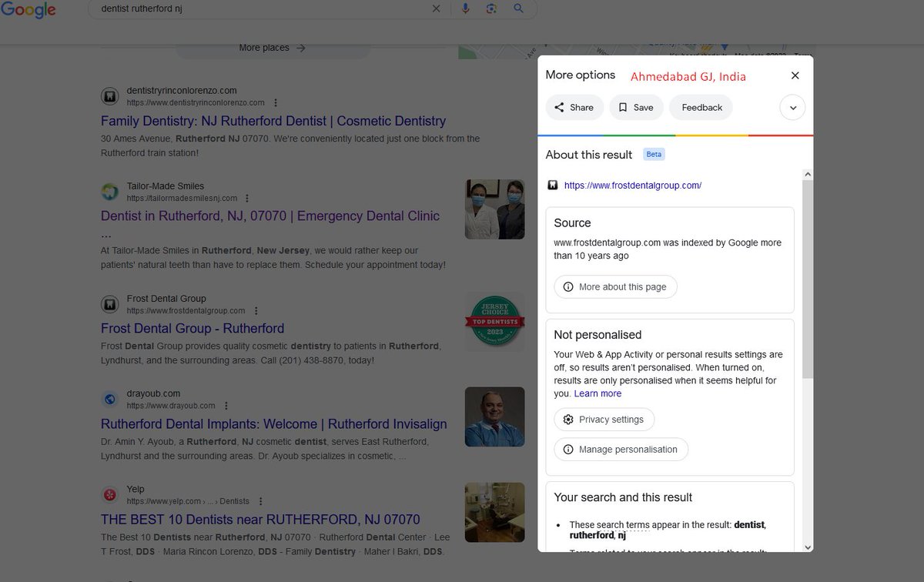Click the Beta label badge

[654, 155]
